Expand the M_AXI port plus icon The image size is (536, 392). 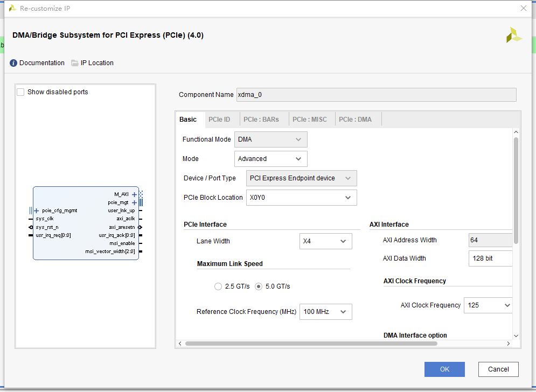134,194
